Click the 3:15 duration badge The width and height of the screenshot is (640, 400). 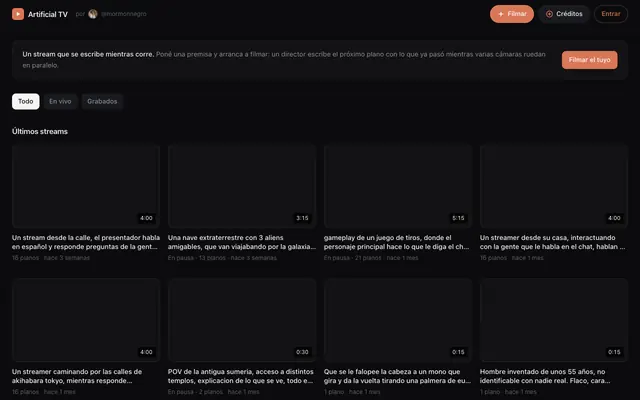[x=302, y=218]
